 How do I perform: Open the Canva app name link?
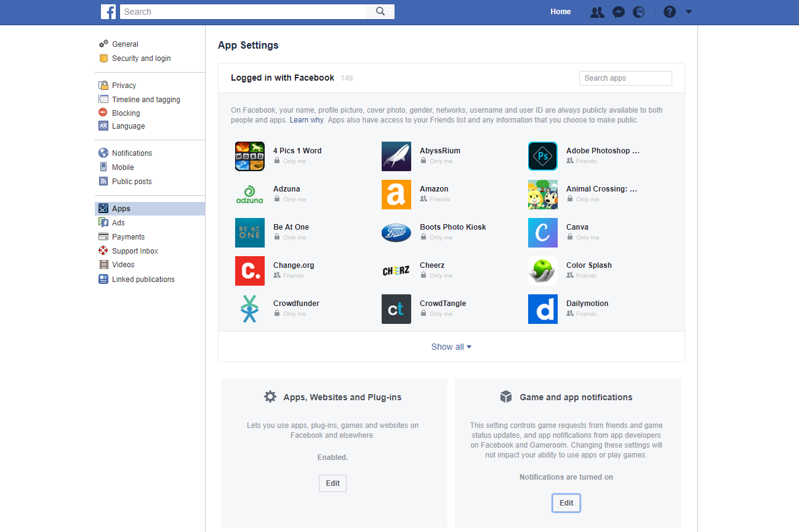(577, 227)
